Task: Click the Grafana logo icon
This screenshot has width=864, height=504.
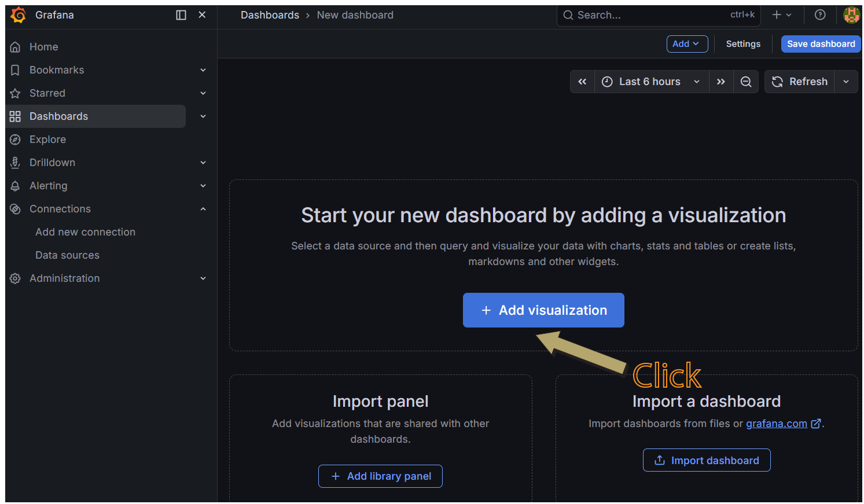Action: [x=19, y=15]
